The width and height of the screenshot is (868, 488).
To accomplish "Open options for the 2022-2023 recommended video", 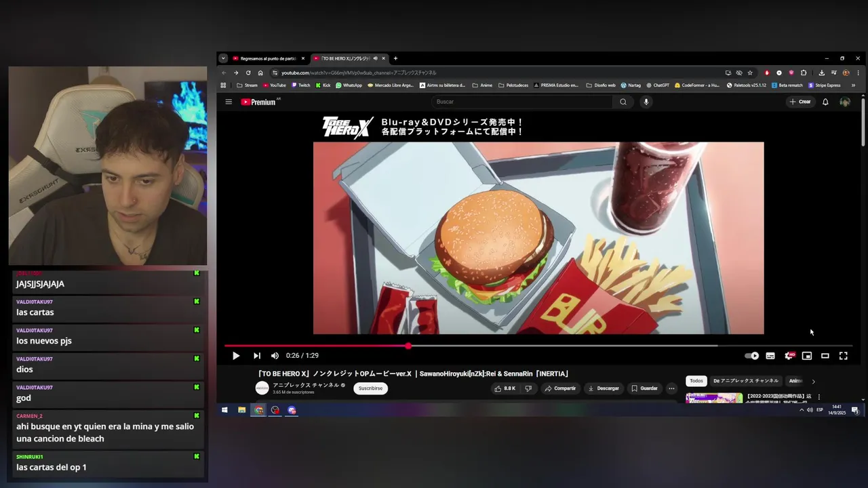I will (x=818, y=396).
